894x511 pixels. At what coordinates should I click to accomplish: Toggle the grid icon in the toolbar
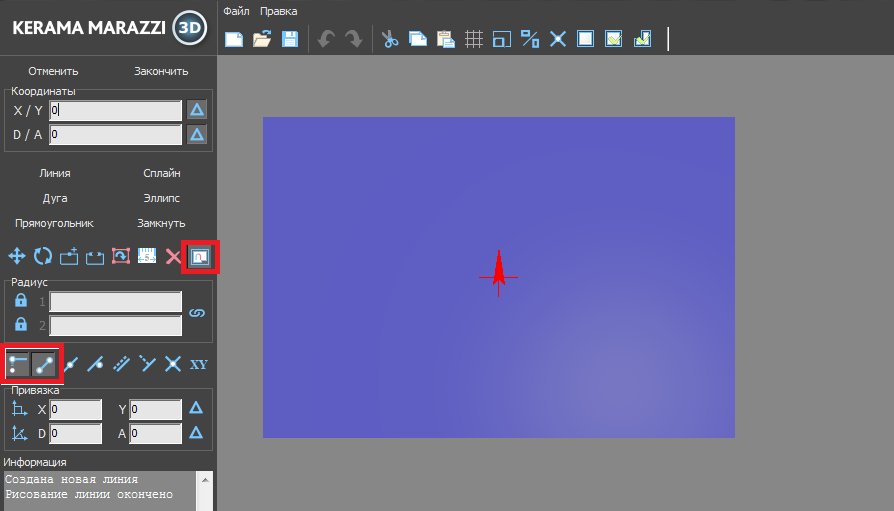coord(474,39)
